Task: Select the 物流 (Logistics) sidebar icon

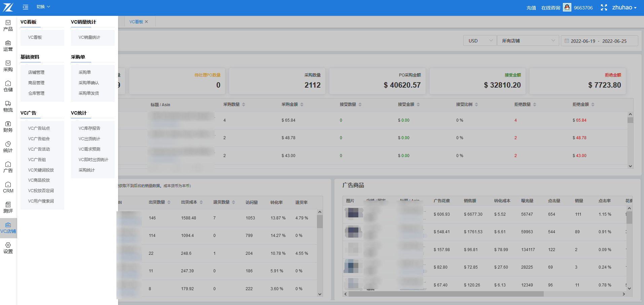Action: click(8, 106)
